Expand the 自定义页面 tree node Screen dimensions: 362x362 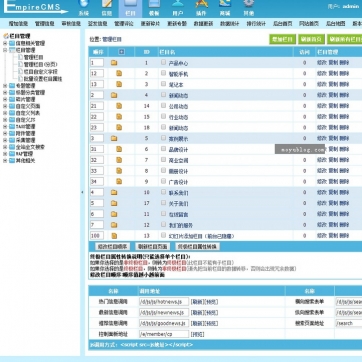[x=5, y=106]
